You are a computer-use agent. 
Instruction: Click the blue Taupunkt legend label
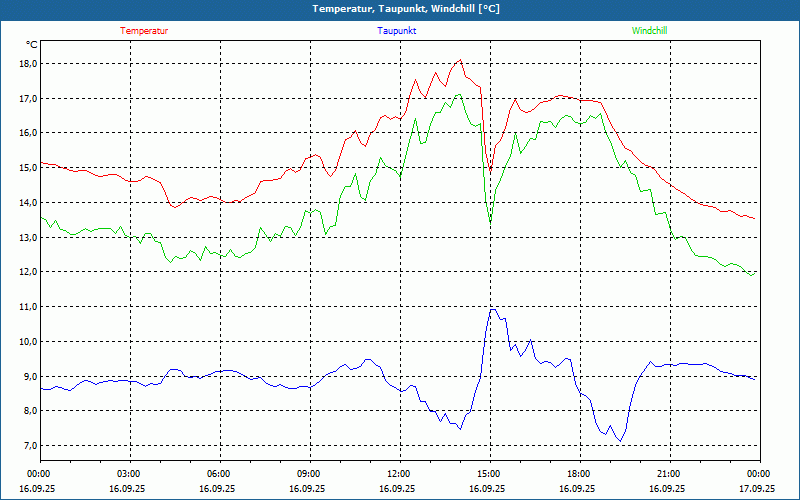pos(397,31)
